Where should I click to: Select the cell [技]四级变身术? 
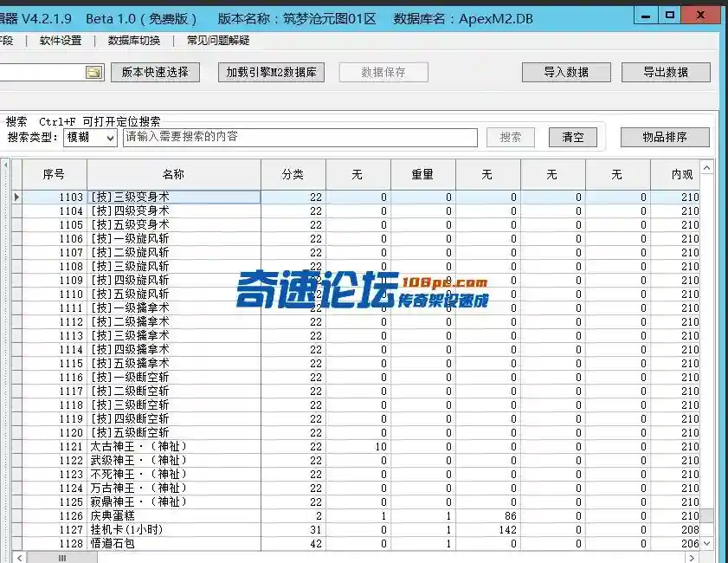(174, 210)
